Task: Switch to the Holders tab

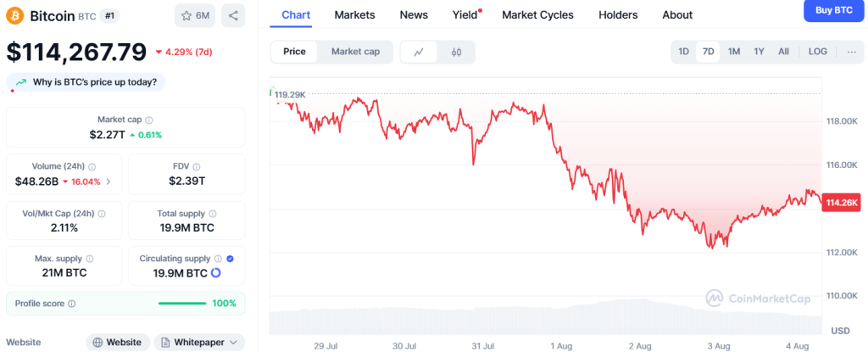Action: [618, 14]
